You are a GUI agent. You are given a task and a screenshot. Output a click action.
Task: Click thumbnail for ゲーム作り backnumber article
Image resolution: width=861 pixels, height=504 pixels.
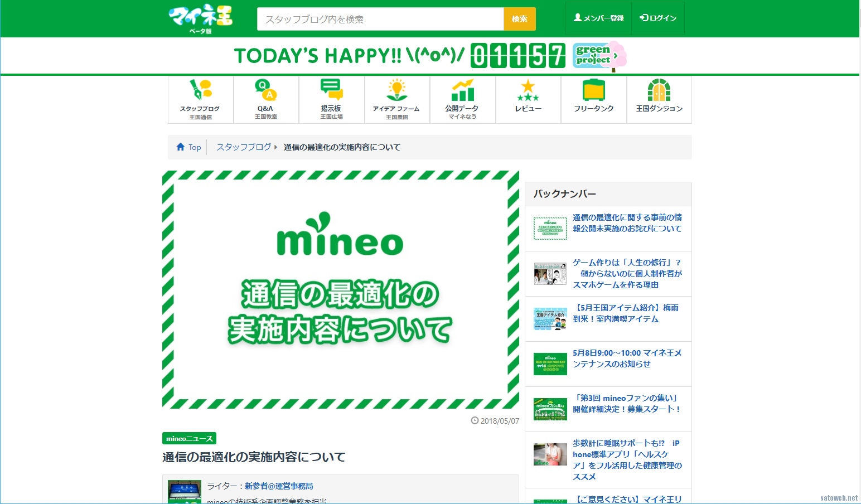[550, 274]
